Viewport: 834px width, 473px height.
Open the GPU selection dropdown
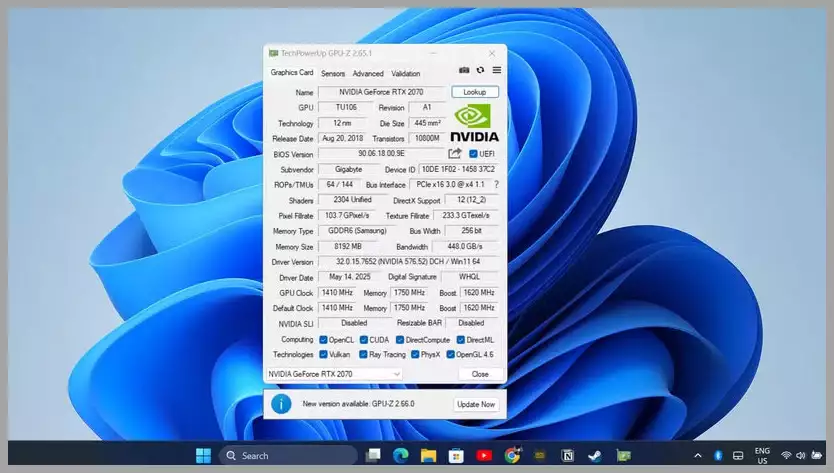click(x=333, y=374)
